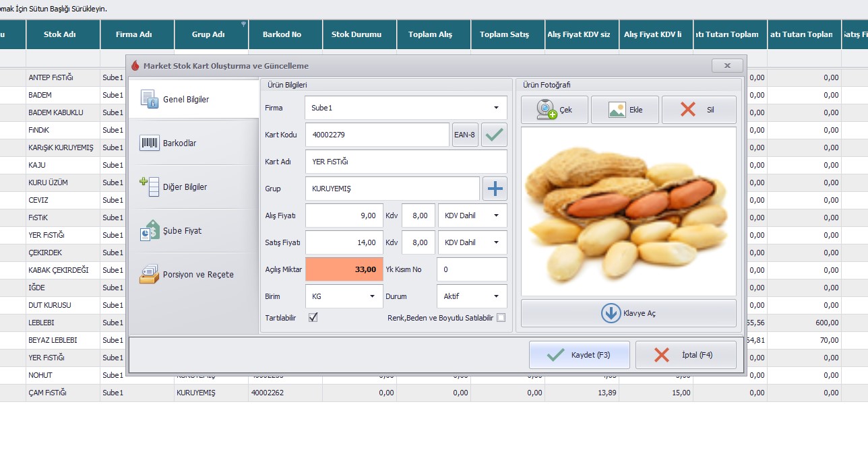Screen dimensions: 868x464
Task: Click the Satış Fiyatı Kdv rate field
Action: point(418,242)
